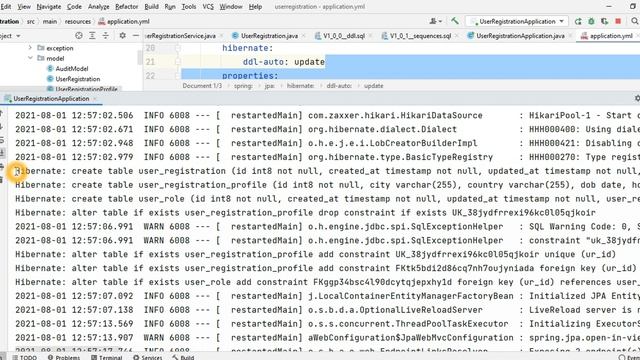Screen dimensions: 640x360
Task: Run with Coverage shield icon
Action: (x=604, y=21)
